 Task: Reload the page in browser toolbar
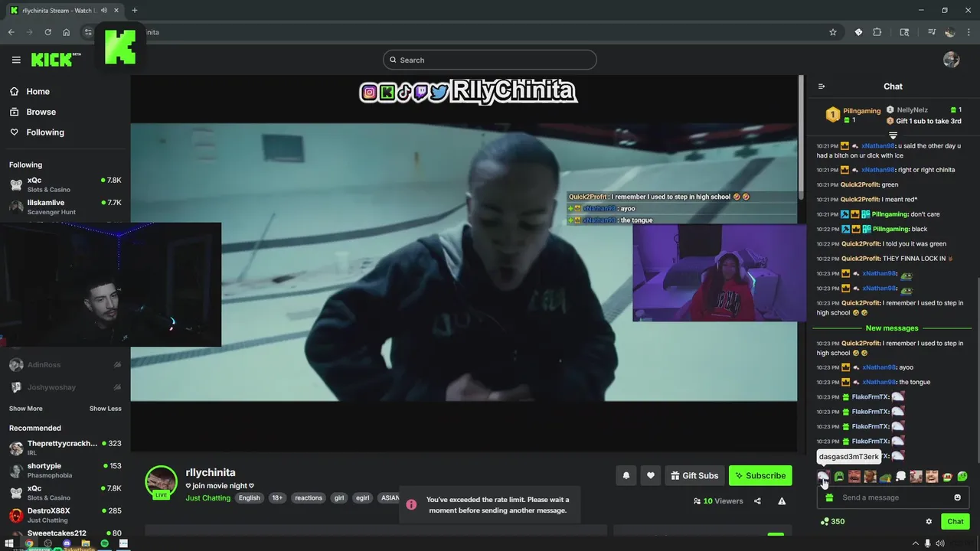pos(47,32)
